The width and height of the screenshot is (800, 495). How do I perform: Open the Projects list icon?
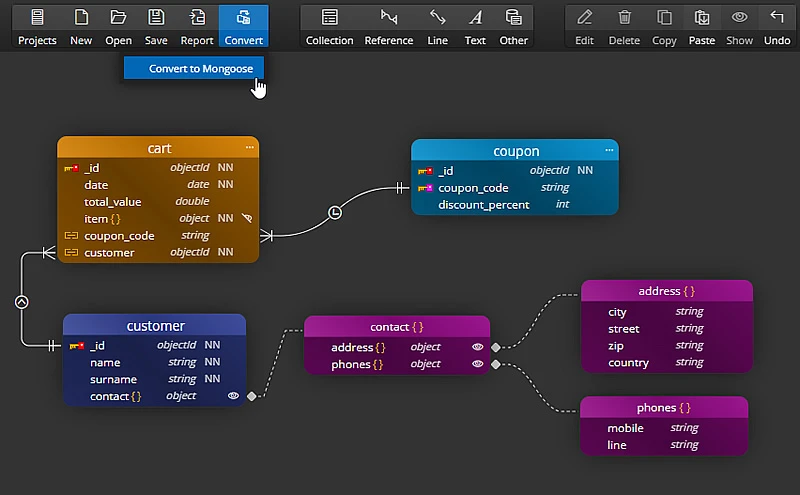[37, 17]
